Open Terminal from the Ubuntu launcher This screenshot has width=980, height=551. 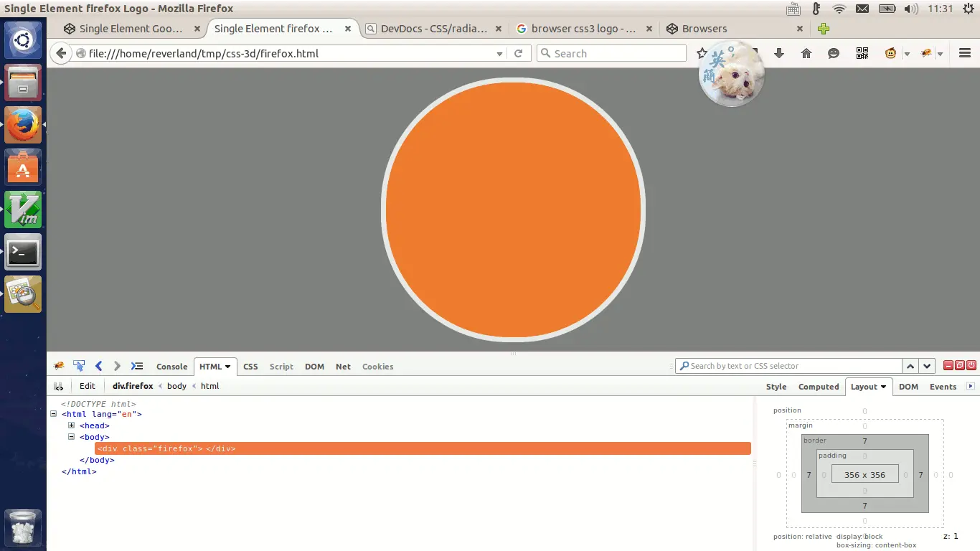tap(23, 253)
